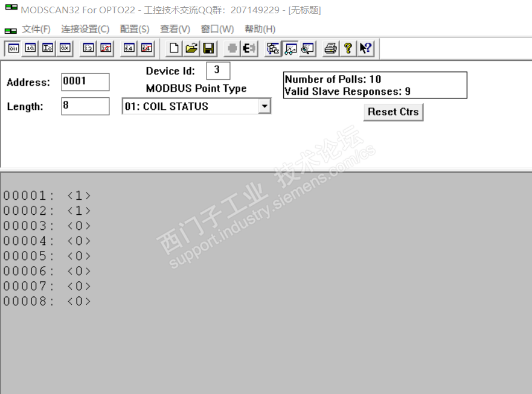Screen dimensions: 532x394
Task: Activate context help arrow-question icon
Action: pyautogui.click(x=365, y=48)
